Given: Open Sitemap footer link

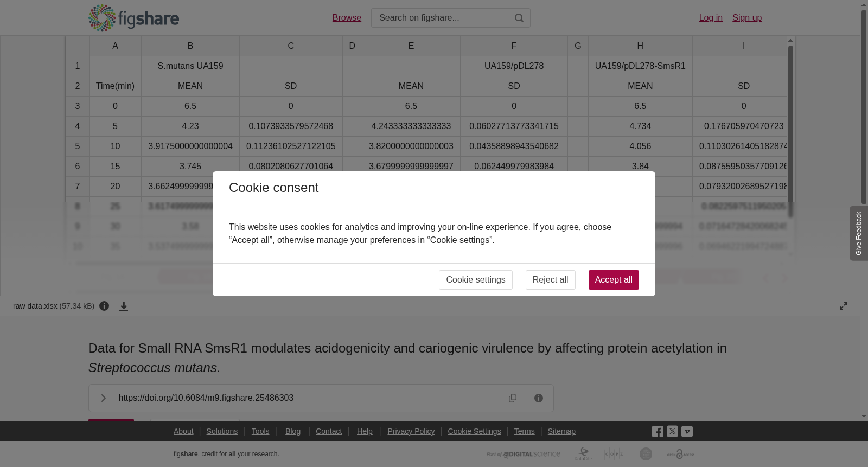Looking at the screenshot, I should pos(561,431).
